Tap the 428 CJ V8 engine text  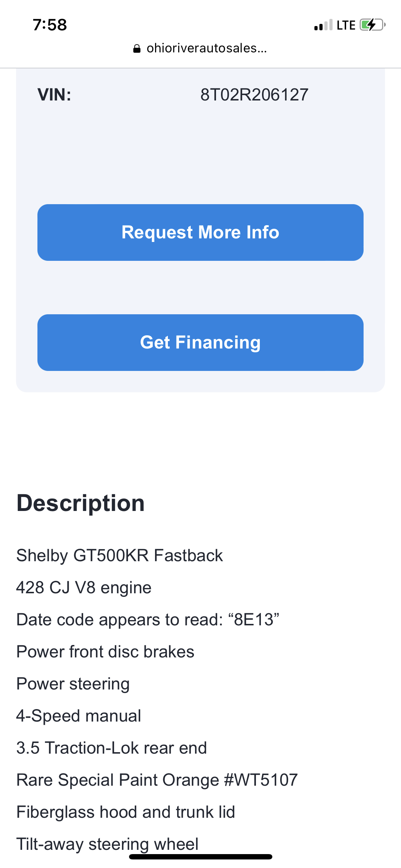click(84, 588)
